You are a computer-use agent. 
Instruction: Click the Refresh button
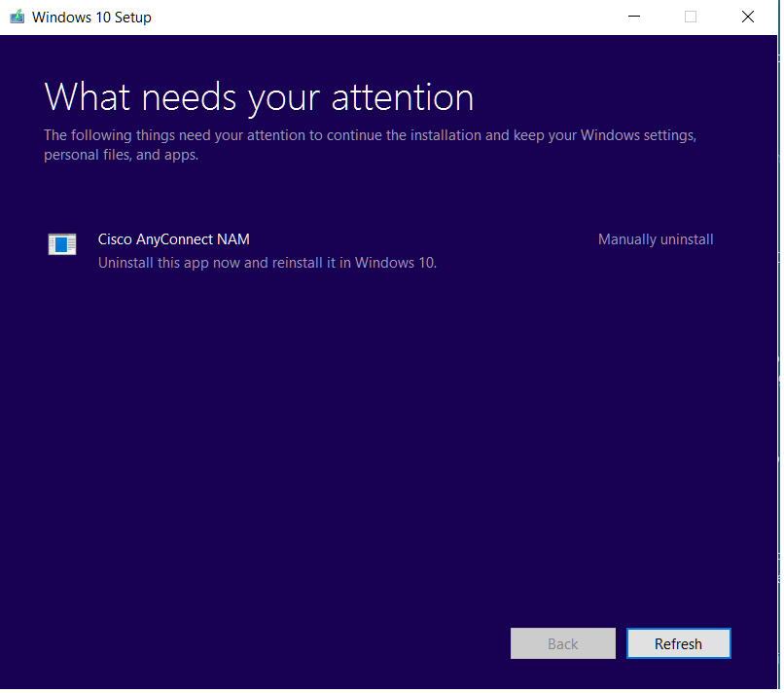point(679,643)
